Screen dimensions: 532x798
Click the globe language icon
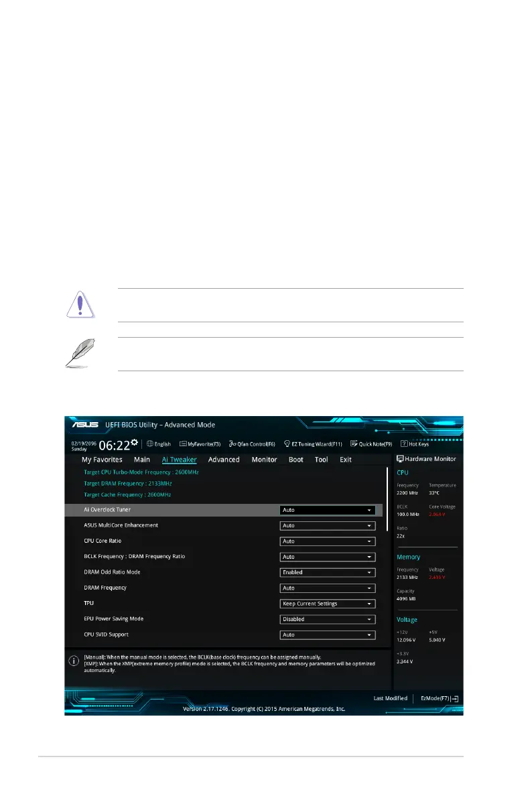149,444
